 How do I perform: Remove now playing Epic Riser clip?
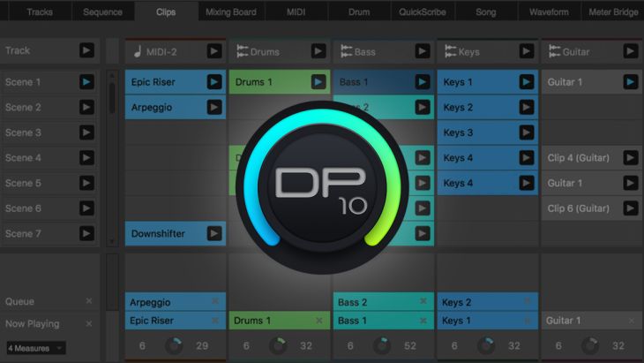(215, 321)
